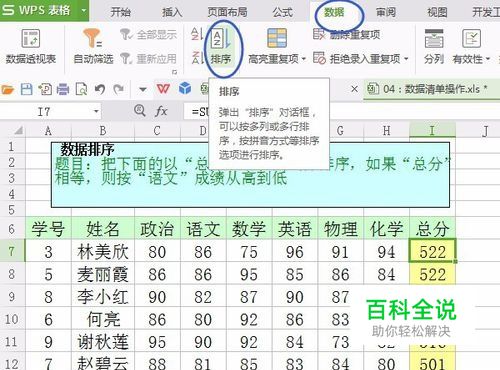Undo the last action
Viewport: 500px width, 370px height.
(x=100, y=89)
